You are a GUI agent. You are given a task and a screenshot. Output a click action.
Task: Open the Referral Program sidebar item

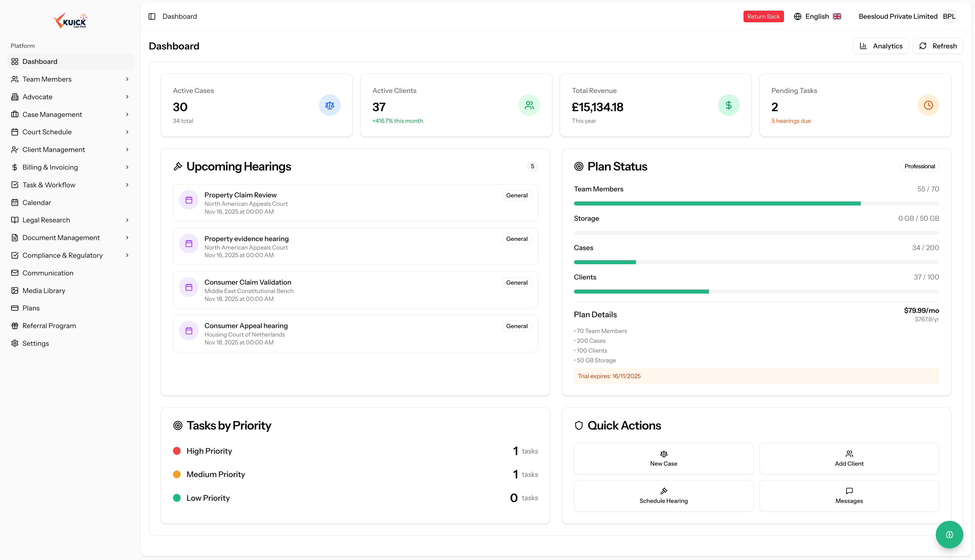[70, 326]
